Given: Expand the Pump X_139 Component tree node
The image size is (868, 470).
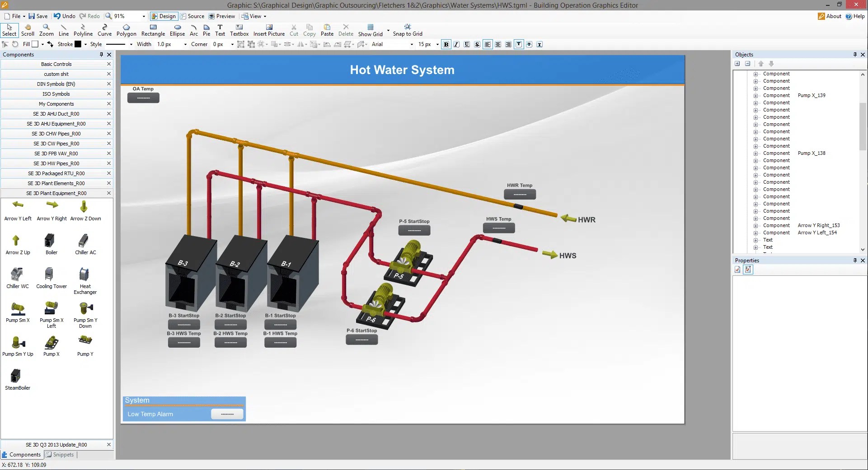Looking at the screenshot, I should pyautogui.click(x=755, y=95).
